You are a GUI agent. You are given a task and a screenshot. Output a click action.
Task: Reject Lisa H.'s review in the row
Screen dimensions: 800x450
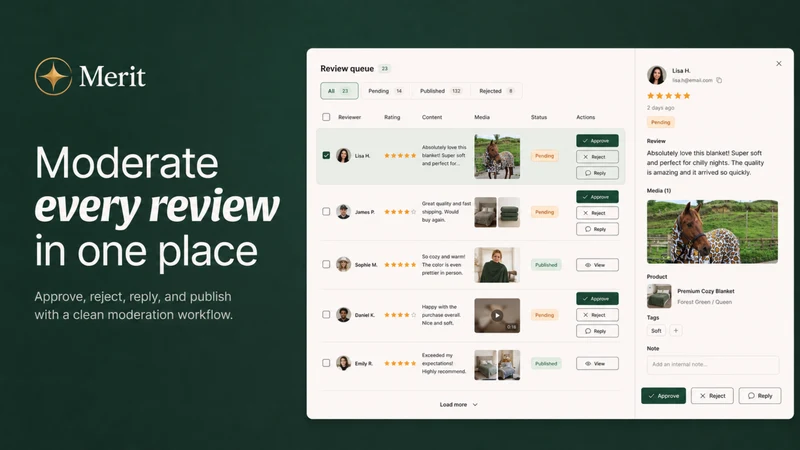click(597, 157)
